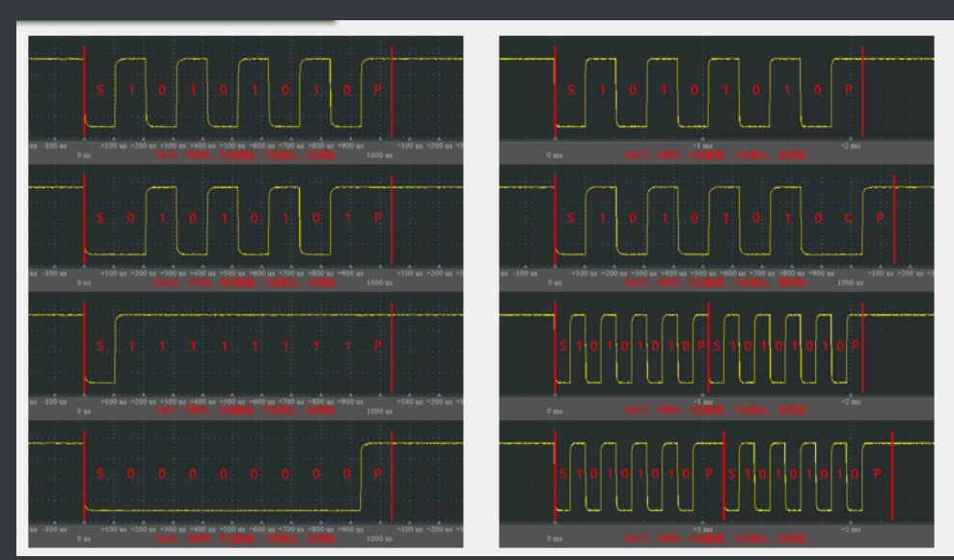Select caption '0x55, 9600, 8位数据, 2位停止, 无校验'

pos(716,539)
